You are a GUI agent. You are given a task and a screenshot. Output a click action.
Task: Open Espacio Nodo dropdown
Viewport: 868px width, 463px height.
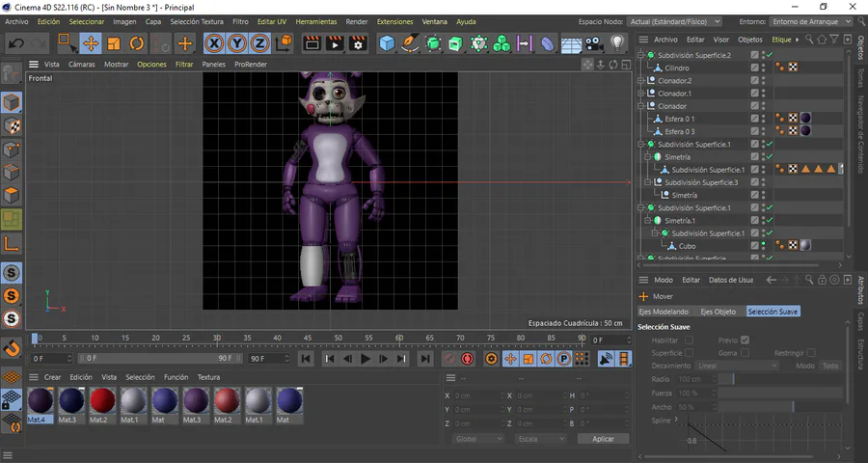[674, 21]
